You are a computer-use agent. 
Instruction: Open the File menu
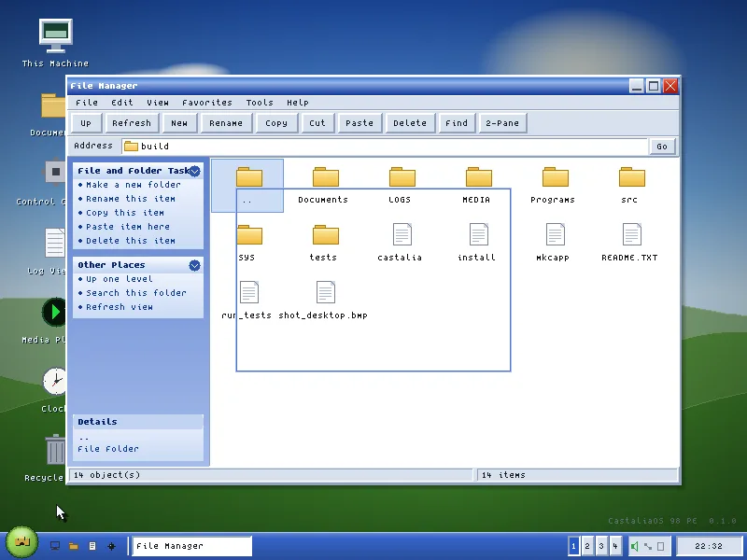click(x=87, y=103)
